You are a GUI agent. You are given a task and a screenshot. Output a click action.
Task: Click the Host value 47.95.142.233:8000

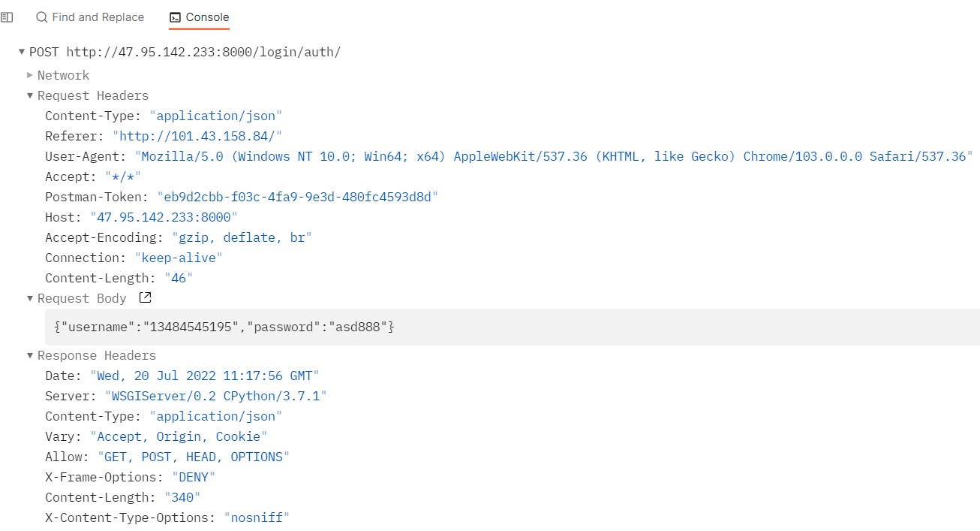tap(164, 217)
